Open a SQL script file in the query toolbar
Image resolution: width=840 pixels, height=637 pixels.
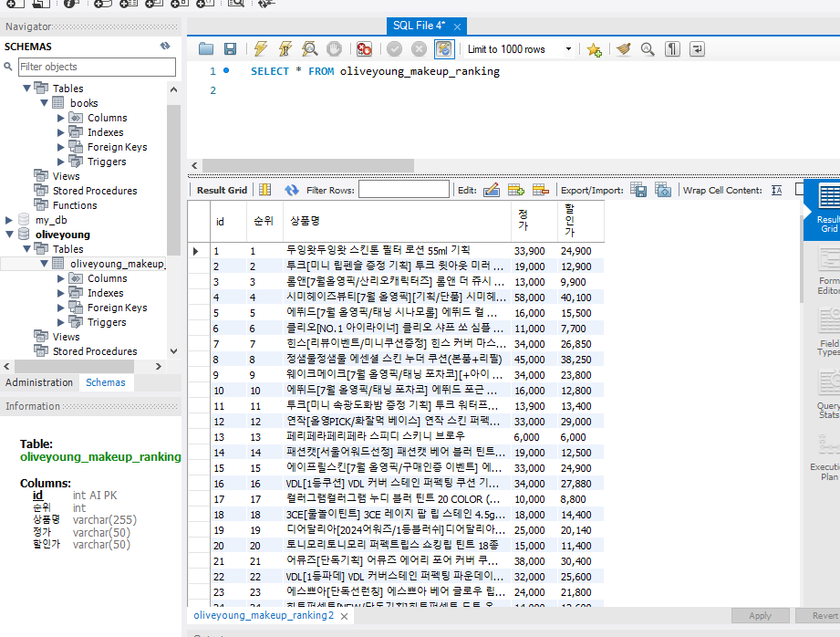(x=206, y=49)
